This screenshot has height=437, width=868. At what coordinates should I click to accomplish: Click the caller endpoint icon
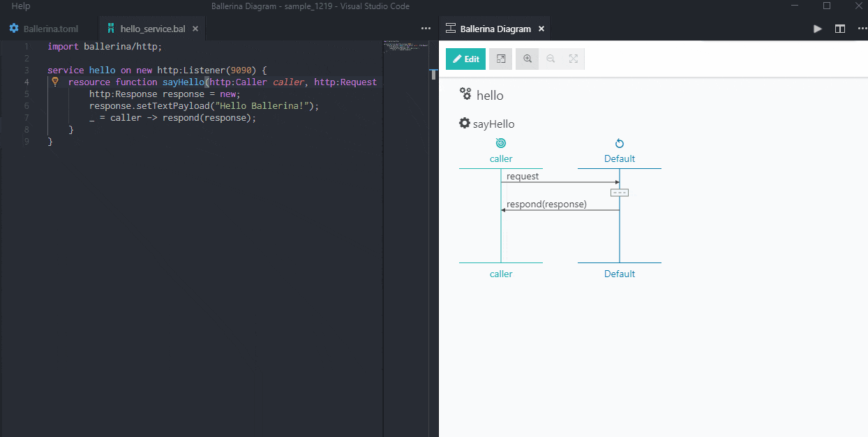pyautogui.click(x=500, y=143)
